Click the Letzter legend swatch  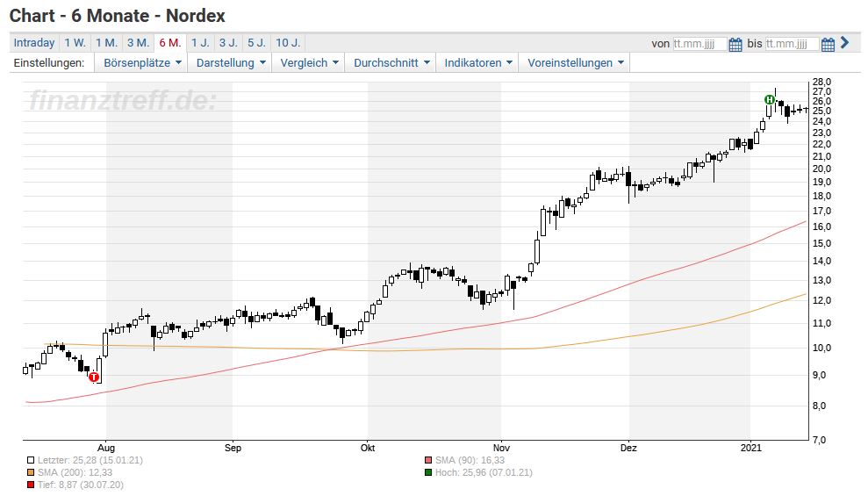click(x=31, y=460)
